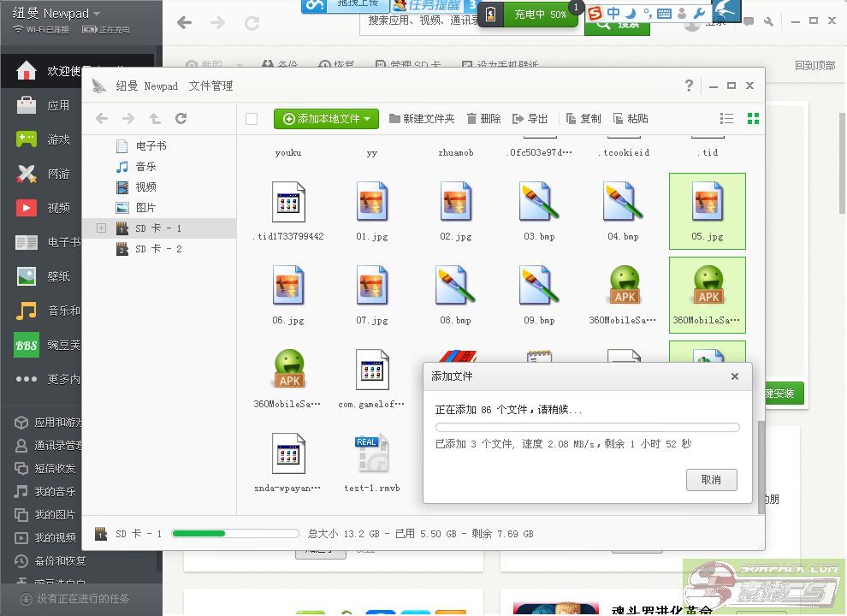Click the 新建文件夹 new folder icon
847x616 pixels.
[x=395, y=119]
